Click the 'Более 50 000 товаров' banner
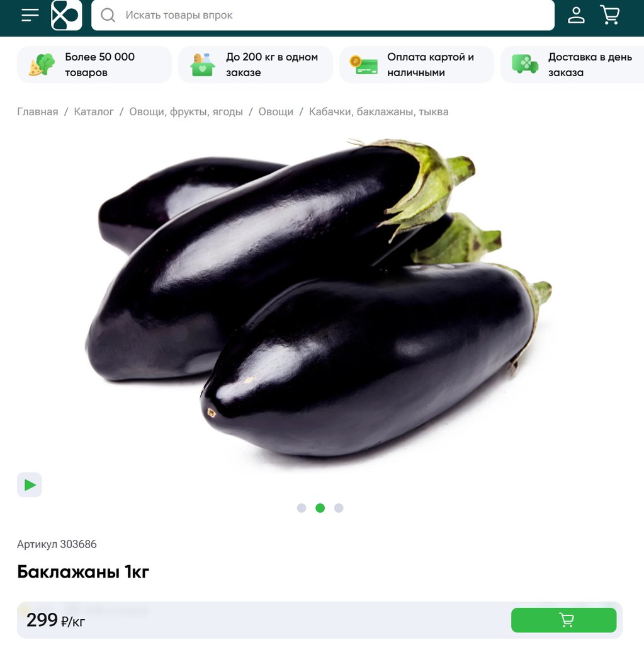The image size is (644, 645). [94, 65]
